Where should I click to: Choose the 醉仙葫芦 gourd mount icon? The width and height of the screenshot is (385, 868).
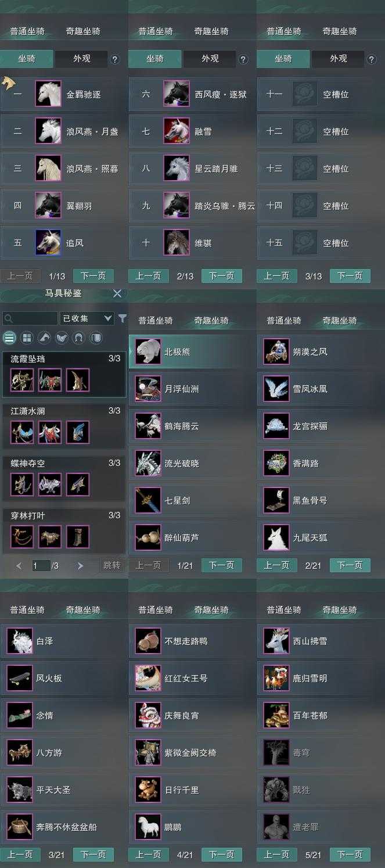(148, 537)
